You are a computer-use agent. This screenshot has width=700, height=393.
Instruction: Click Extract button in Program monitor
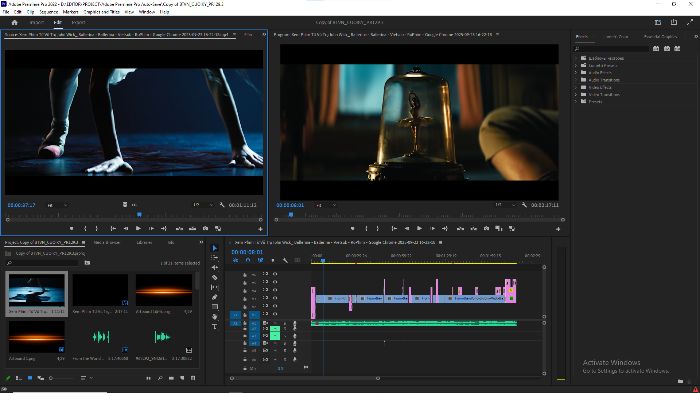pyautogui.click(x=473, y=229)
